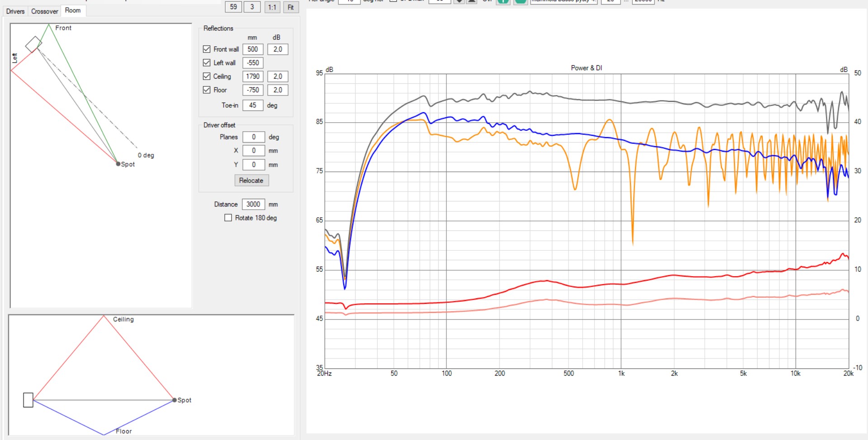Click the 20Hz frequency axis label

324,373
